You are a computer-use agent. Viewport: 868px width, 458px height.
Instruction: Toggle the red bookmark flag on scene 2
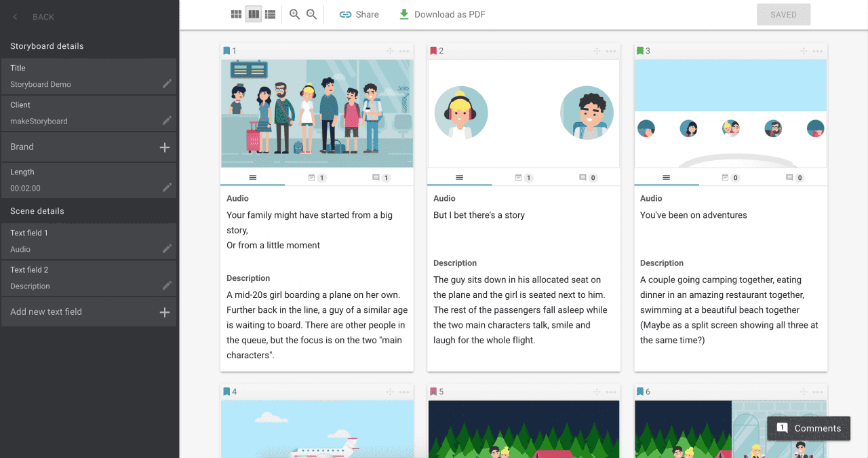pos(433,50)
